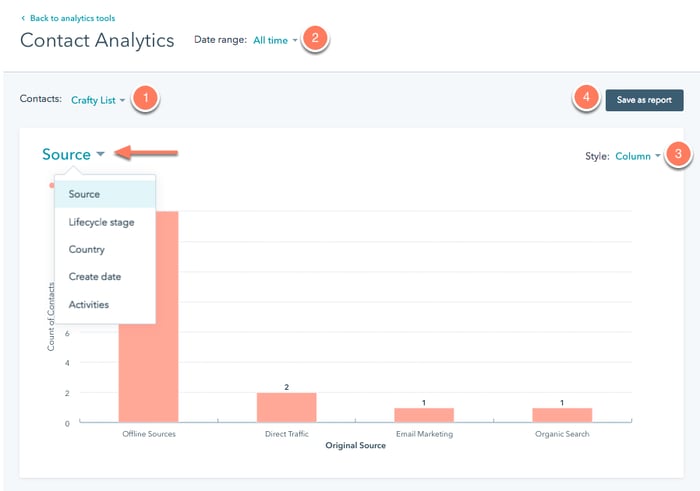Click the caret arrow next to All time

coord(295,40)
